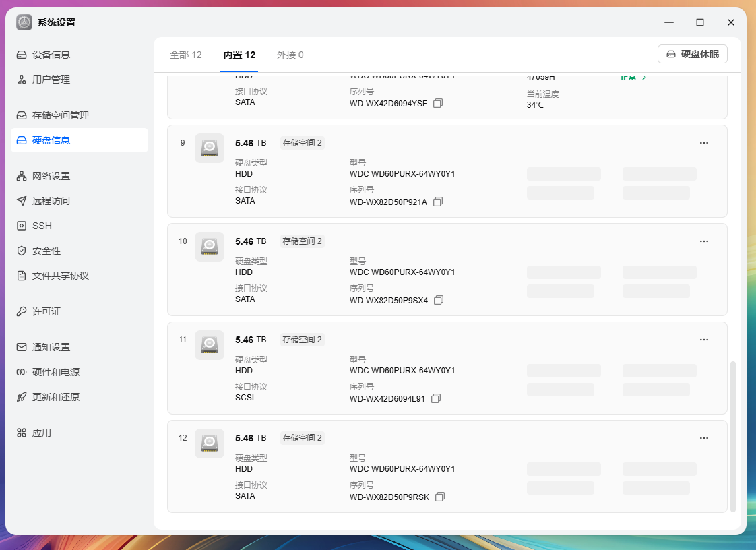The height and width of the screenshot is (550, 756).
Task: Click the 硬盘休眠 button
Action: (x=693, y=54)
